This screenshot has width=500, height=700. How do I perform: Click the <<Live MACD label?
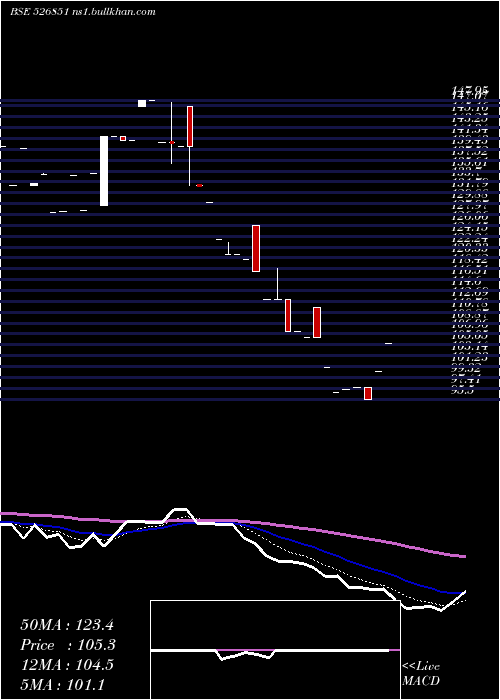pos(421,674)
